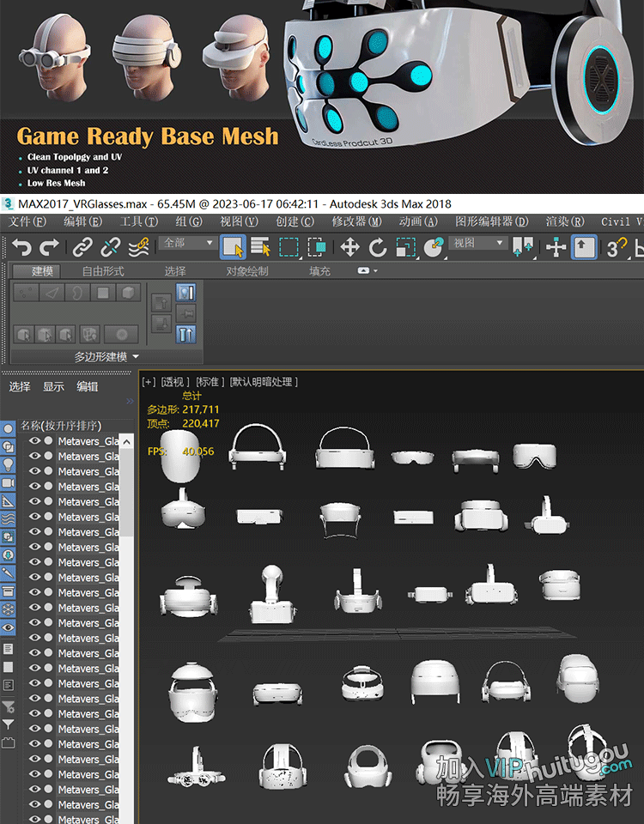This screenshot has height=824, width=644.
Task: Click the Undo arrow in the toolbar
Action: (21, 248)
